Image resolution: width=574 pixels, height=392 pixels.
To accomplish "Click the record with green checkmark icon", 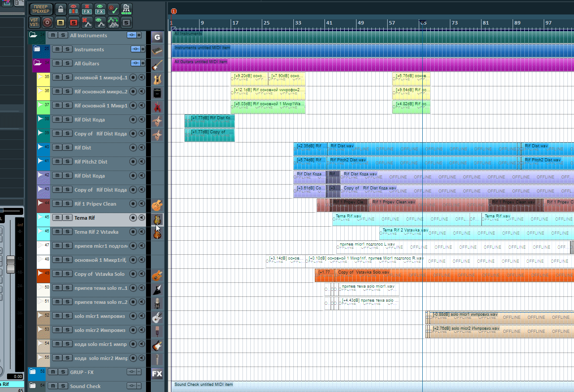I will point(113,9).
